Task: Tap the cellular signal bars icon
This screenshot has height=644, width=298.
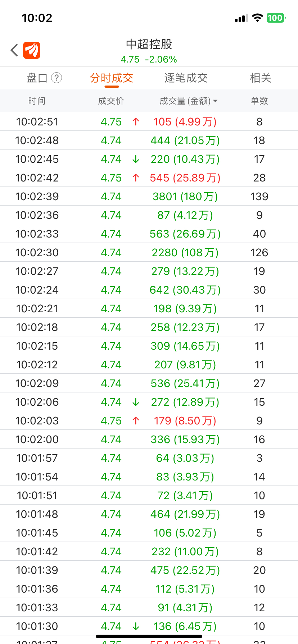Action: [x=241, y=18]
